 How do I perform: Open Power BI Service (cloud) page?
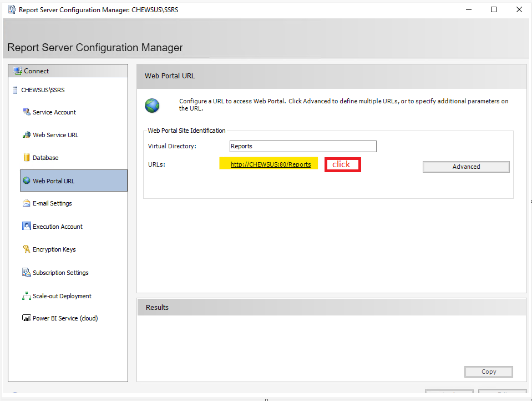point(65,318)
